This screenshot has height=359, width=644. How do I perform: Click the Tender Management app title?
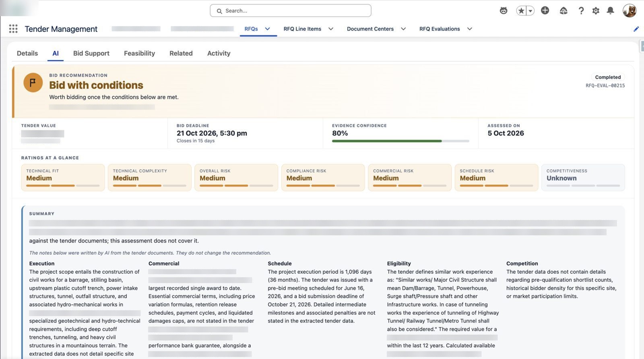(x=61, y=29)
